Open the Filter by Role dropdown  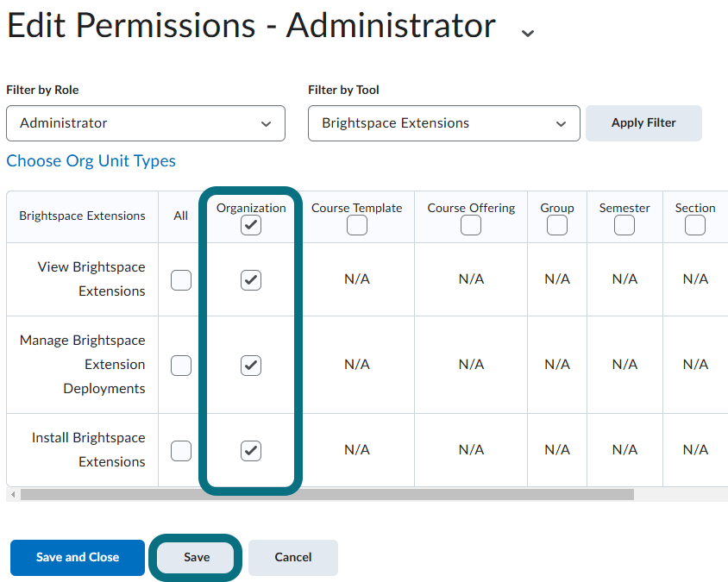click(x=146, y=123)
